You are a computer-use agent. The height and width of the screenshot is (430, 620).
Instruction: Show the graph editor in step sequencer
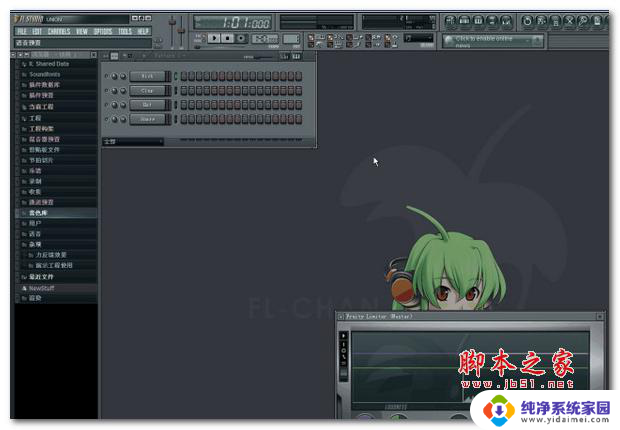coord(284,57)
